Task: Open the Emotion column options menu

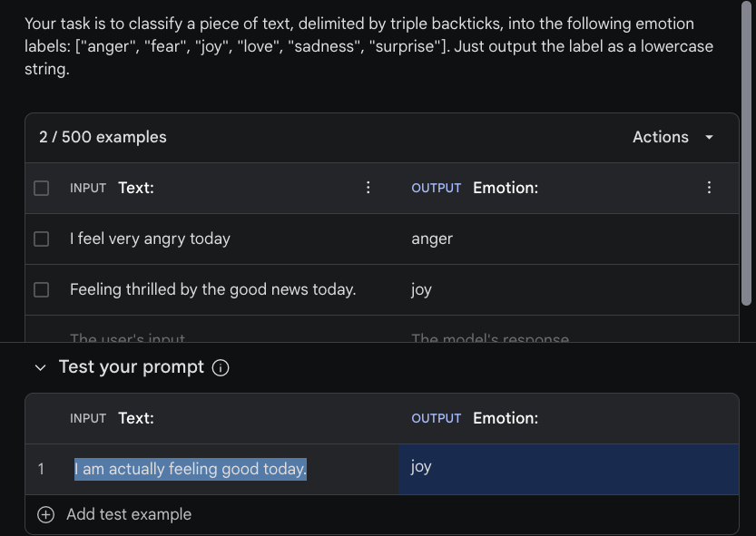Action: point(709,188)
